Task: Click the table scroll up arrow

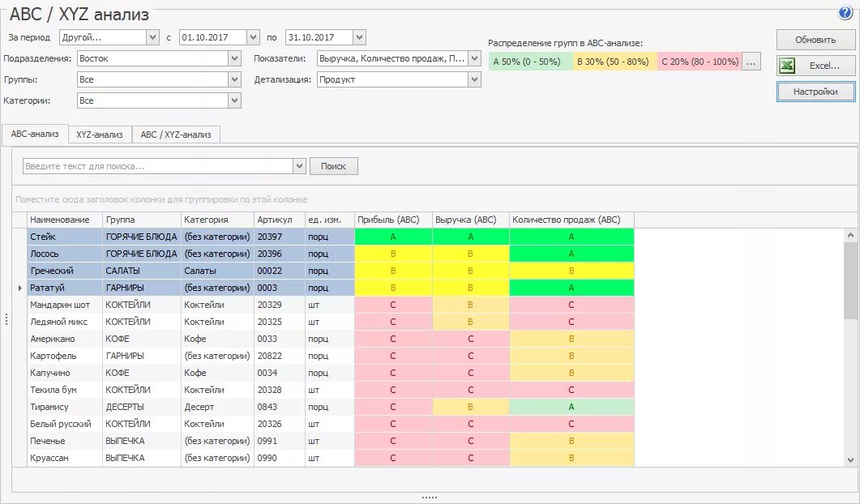Action: pos(850,235)
